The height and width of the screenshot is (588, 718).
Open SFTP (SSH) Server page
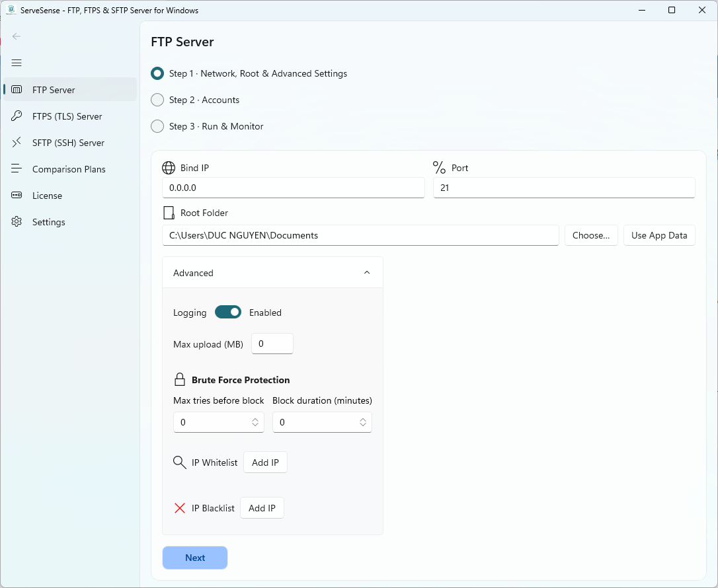70,143
